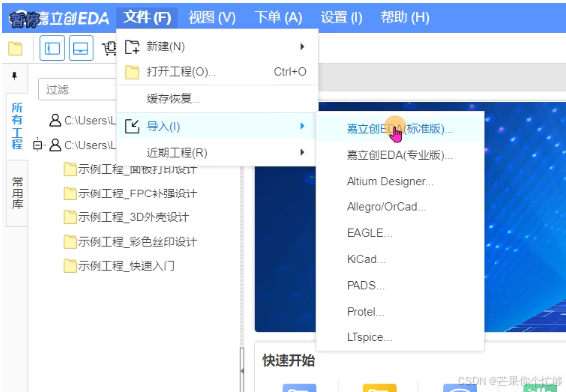Choose PADS... import option

tap(399, 285)
